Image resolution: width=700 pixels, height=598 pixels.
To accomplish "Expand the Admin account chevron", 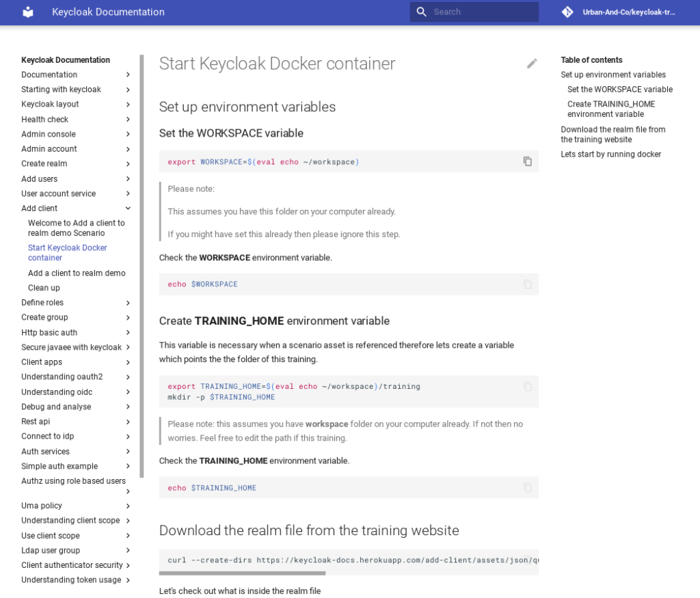I will 128,149.
